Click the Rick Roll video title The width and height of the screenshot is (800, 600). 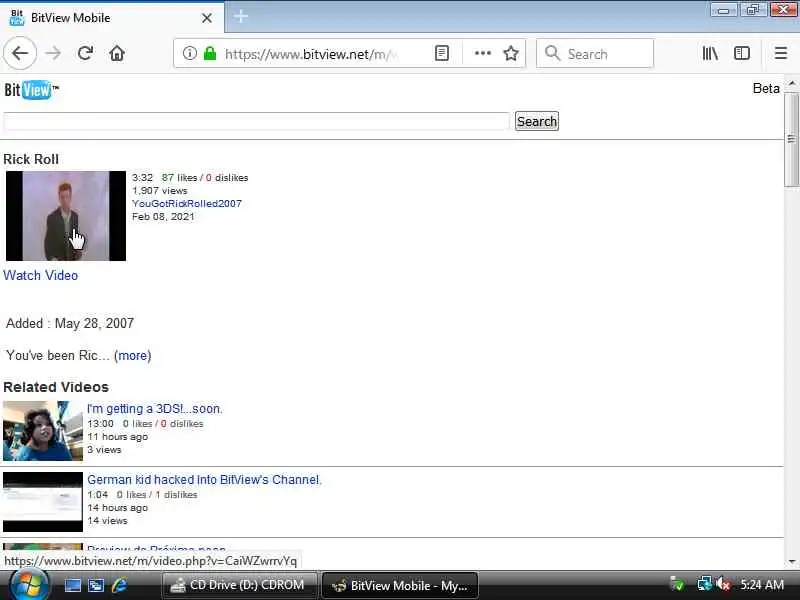tap(31, 160)
